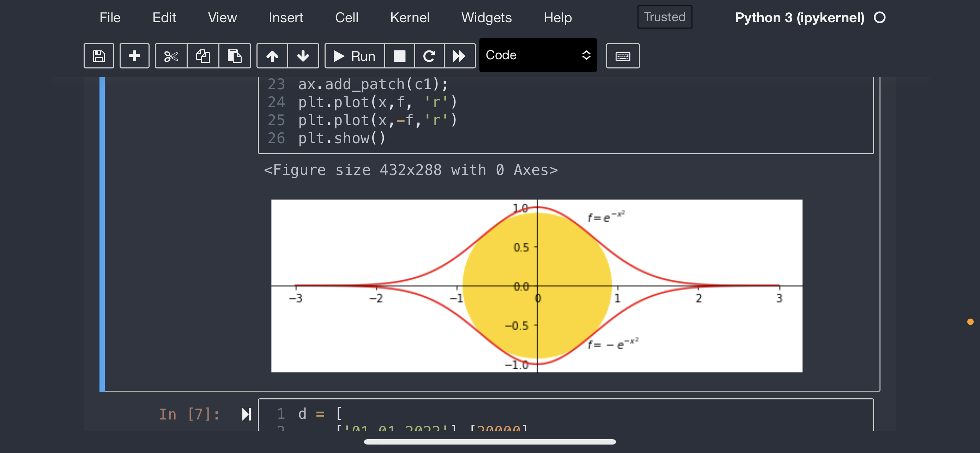This screenshot has height=453, width=980.
Task: Move selected cell up arrow
Action: click(272, 56)
